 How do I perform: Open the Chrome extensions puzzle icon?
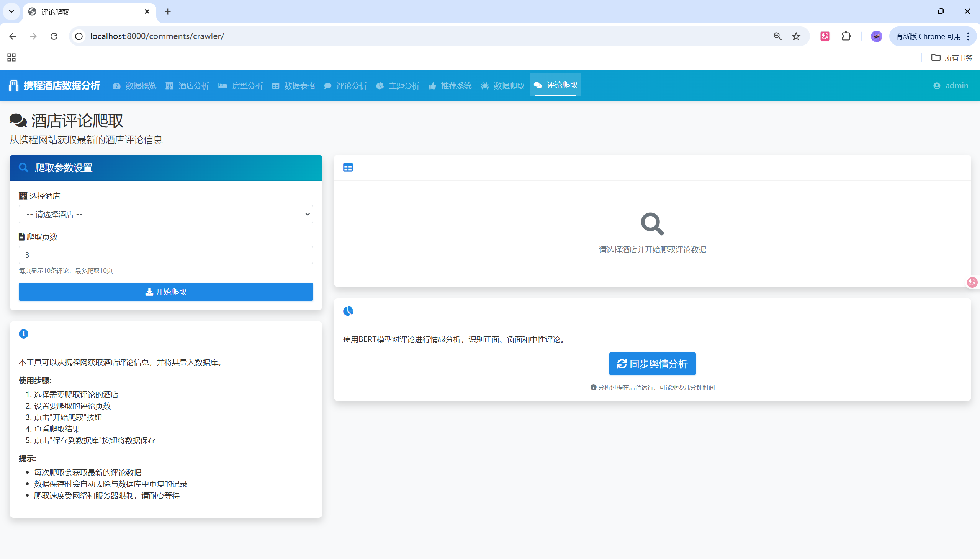tap(846, 36)
